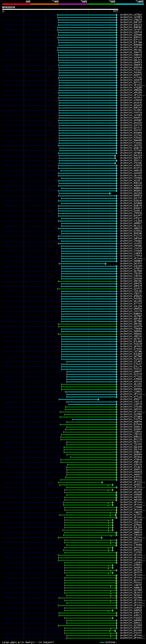The width and height of the screenshot is (146, 644).
Task: Click UniRef100_Q41630 label
Action: tap(131, 103)
